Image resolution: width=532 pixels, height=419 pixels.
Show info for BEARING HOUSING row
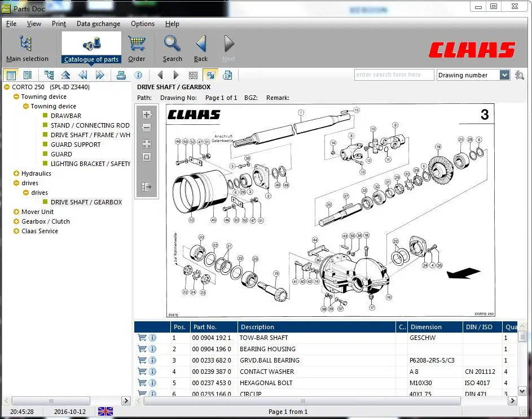click(x=153, y=349)
